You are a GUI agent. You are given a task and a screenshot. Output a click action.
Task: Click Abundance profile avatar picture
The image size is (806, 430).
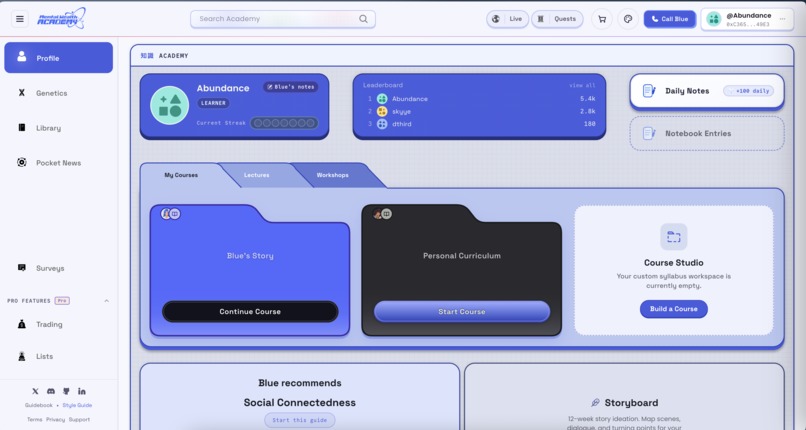coord(170,105)
